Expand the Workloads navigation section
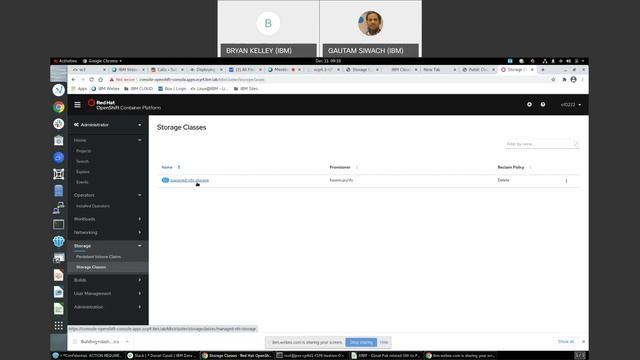640x360 pixels. coord(108,219)
